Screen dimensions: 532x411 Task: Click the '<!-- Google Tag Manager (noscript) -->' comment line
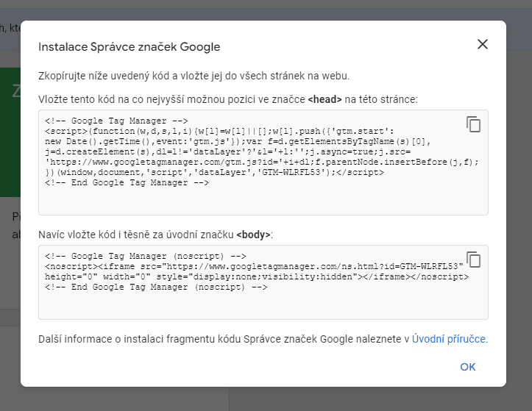[x=146, y=256]
